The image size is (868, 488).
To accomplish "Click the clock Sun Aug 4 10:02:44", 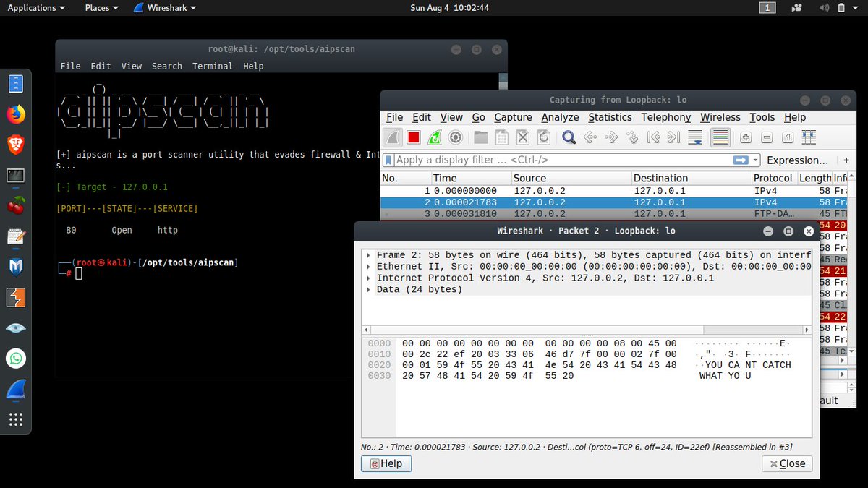I will point(450,8).
